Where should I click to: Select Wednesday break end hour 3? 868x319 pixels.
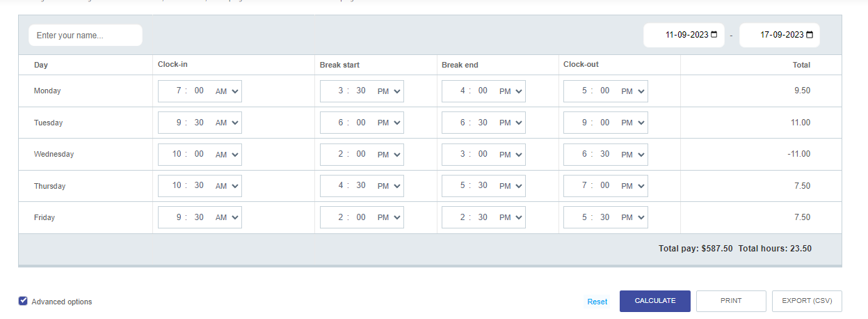(x=462, y=154)
